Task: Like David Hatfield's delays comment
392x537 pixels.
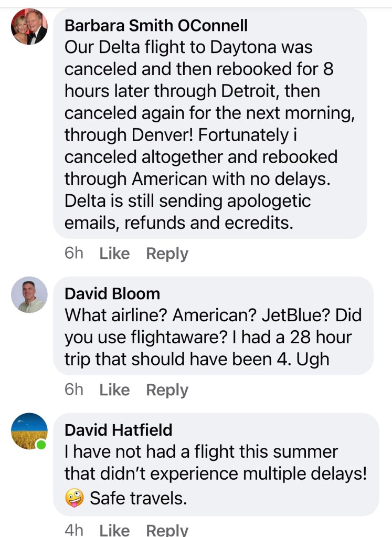Action: (114, 530)
